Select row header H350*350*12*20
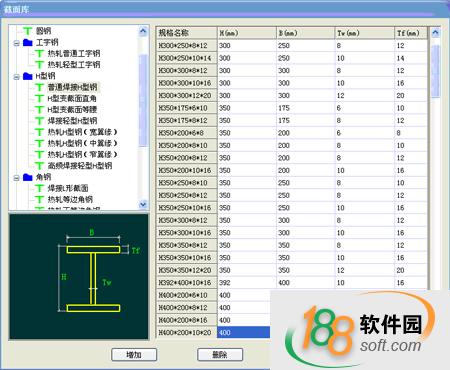The height and width of the screenshot is (370, 450). 186,270
